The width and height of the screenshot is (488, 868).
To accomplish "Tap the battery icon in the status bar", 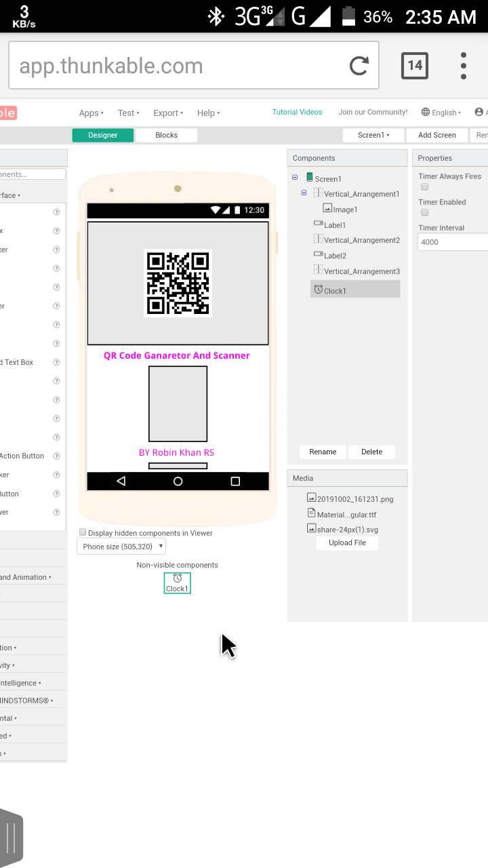I will coord(348,16).
